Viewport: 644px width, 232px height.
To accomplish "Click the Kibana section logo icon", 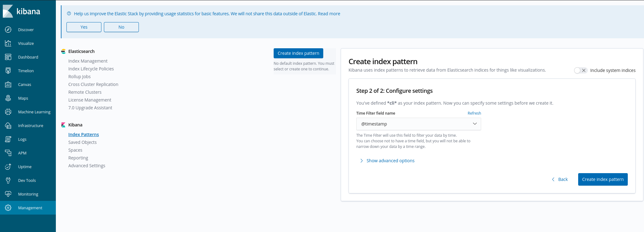I will [63, 125].
